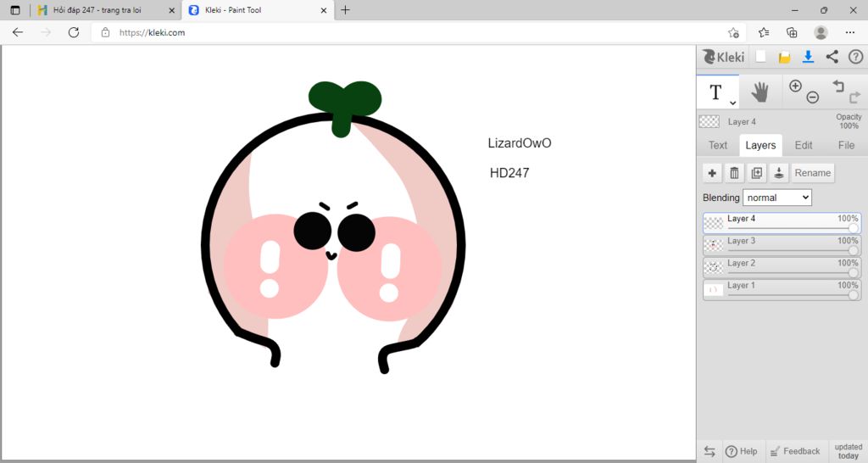
Task: Share the drawing using the share icon
Action: point(832,57)
